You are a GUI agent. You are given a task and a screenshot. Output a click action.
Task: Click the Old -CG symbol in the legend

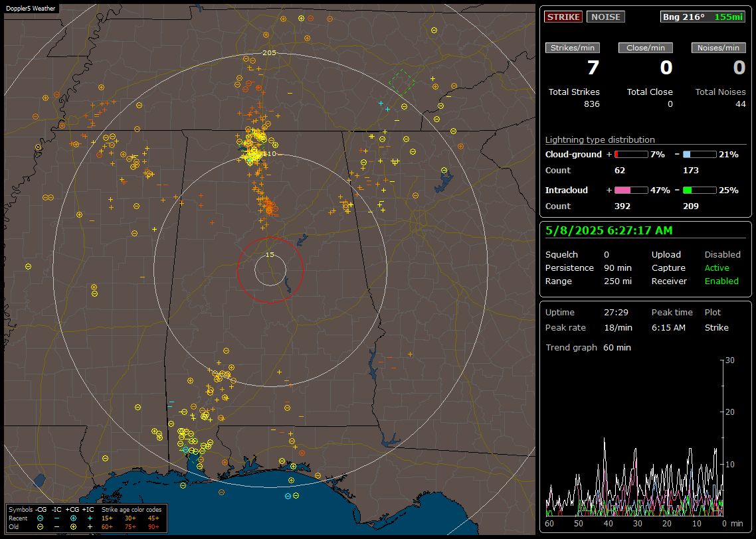tap(40, 527)
